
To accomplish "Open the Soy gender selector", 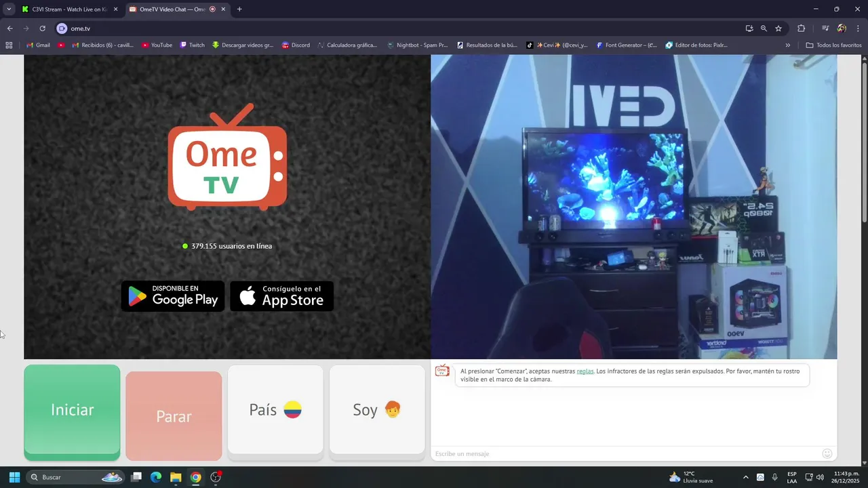I will [x=377, y=409].
